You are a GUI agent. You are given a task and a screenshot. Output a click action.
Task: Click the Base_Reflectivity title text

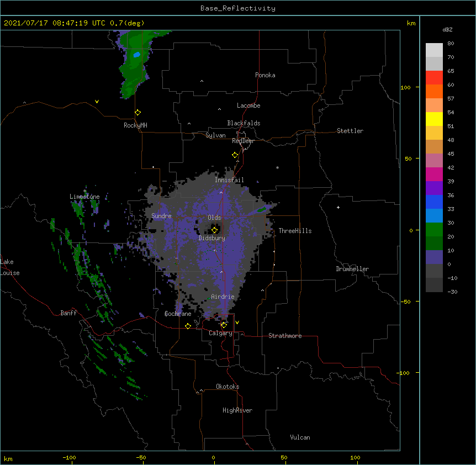tap(238, 8)
